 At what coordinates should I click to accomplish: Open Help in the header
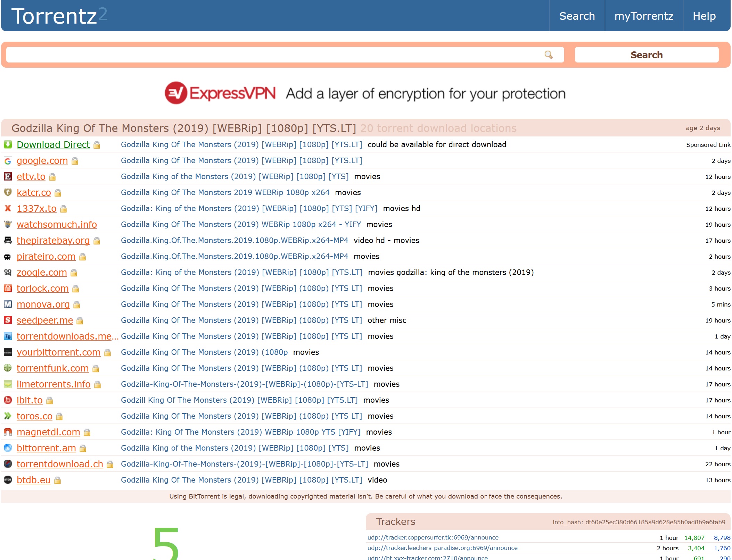[704, 16]
